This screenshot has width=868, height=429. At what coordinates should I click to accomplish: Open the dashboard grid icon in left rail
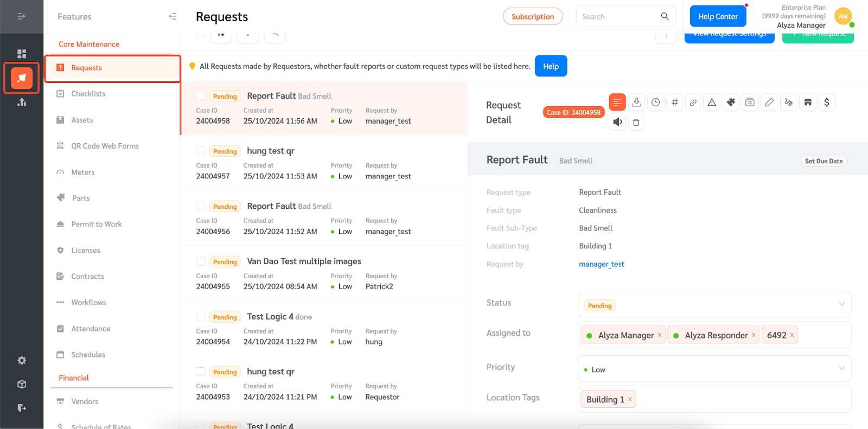pyautogui.click(x=22, y=54)
